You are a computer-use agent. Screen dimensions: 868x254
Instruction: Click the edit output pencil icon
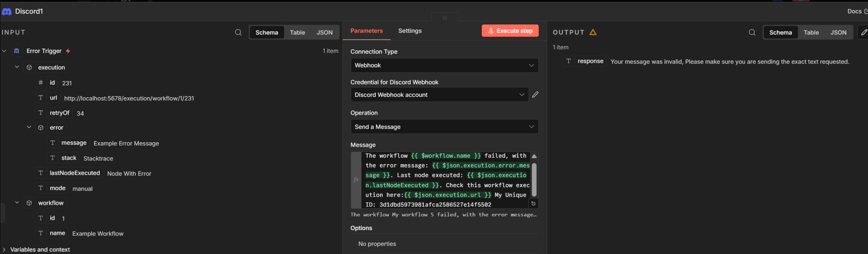[x=864, y=32]
